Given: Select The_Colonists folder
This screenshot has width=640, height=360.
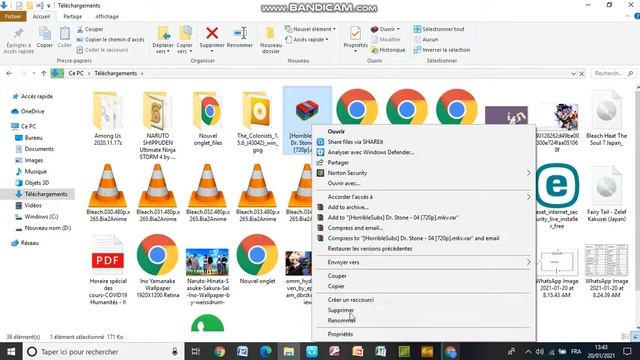Looking at the screenshot, I should (258, 122).
